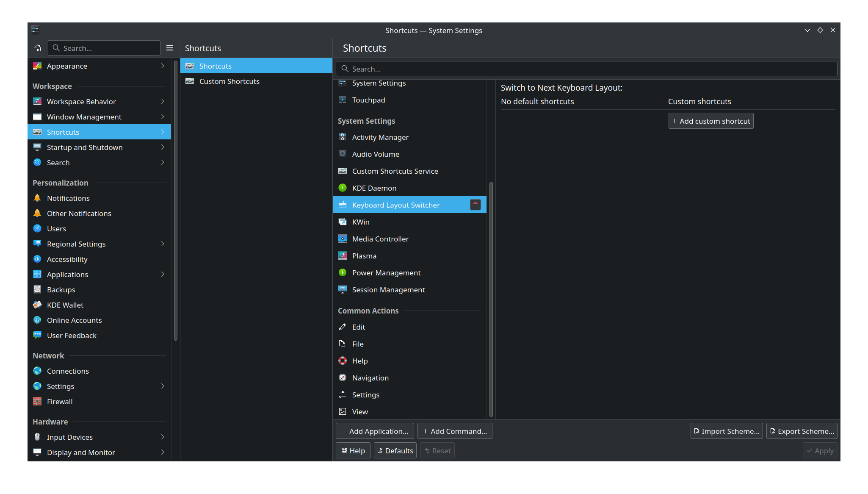Click the Help lifebuoy icon under Common Actions
The height and width of the screenshot is (494, 868).
coord(343,361)
